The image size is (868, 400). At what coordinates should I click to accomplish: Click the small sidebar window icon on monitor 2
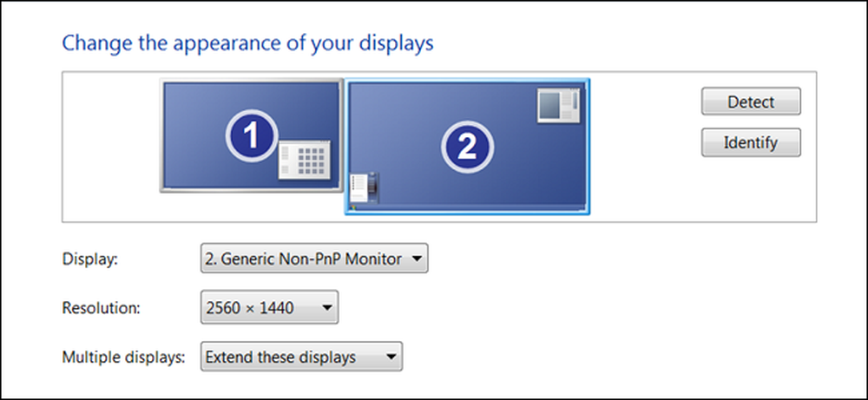365,187
